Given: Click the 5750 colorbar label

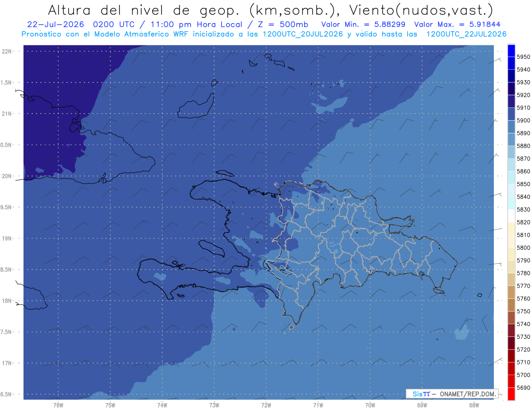Looking at the screenshot, I should point(524,311).
